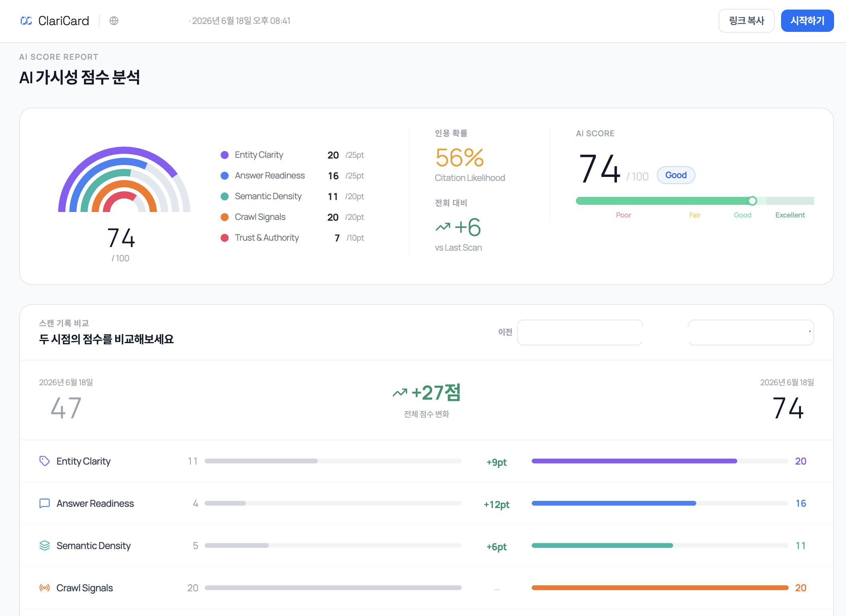Click the Crawl Signals broadcast icon
Viewport: 846px width, 616px height.
(45, 588)
